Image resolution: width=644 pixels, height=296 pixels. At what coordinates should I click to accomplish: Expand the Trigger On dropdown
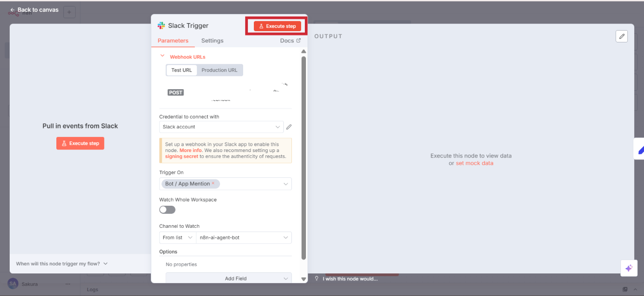pos(286,184)
